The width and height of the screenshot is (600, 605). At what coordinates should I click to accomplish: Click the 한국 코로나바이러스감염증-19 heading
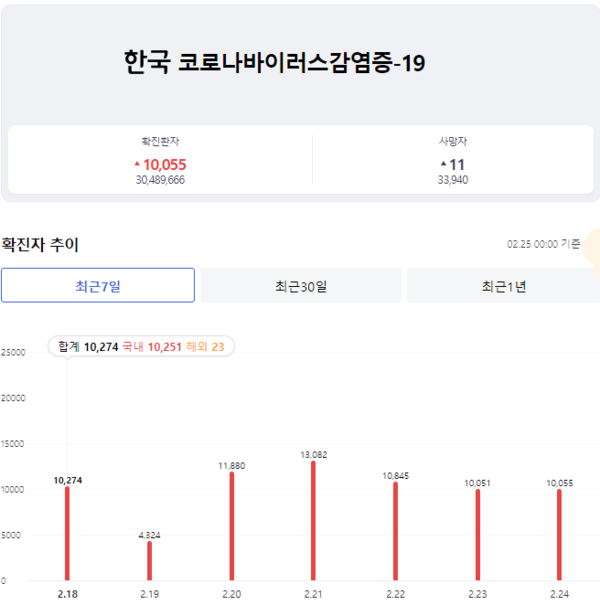click(x=274, y=62)
